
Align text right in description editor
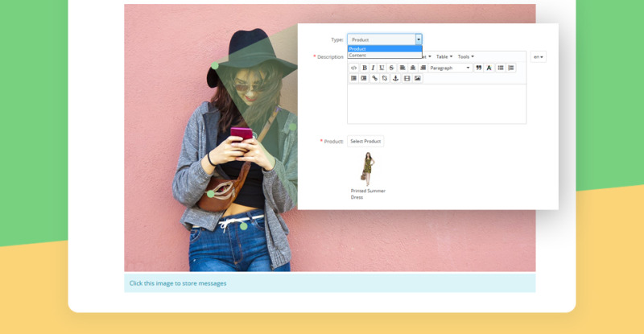423,68
